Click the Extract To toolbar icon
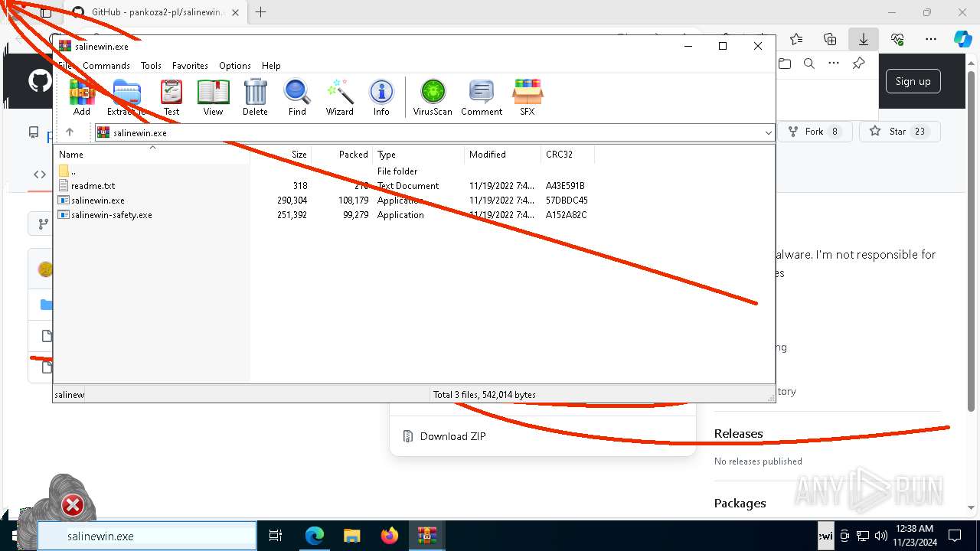980x551 pixels. coord(126,97)
